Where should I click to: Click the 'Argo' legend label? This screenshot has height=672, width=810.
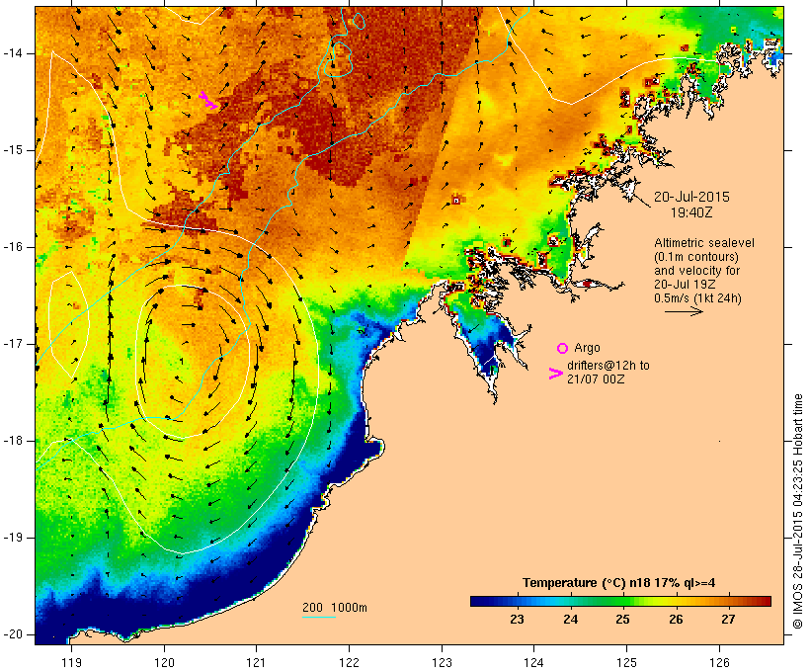587,348
